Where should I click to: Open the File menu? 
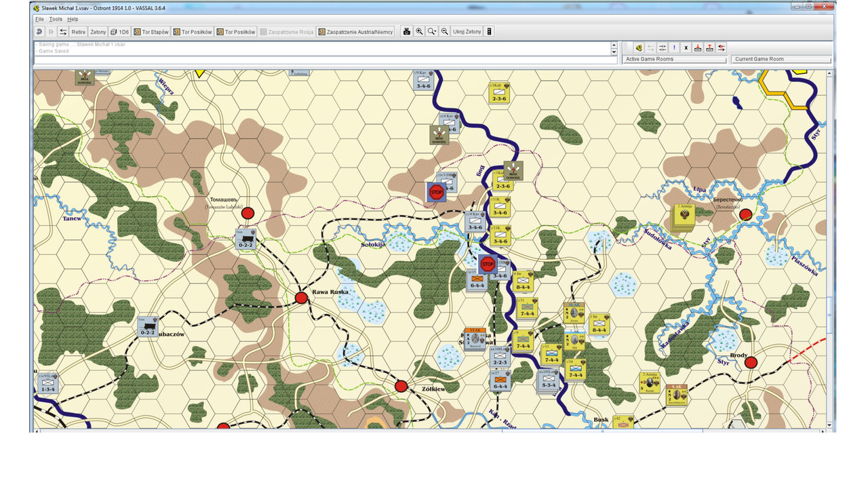point(39,19)
